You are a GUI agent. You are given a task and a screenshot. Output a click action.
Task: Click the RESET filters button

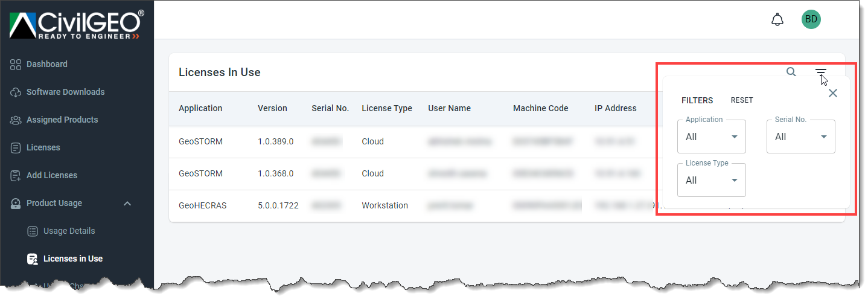(x=742, y=100)
